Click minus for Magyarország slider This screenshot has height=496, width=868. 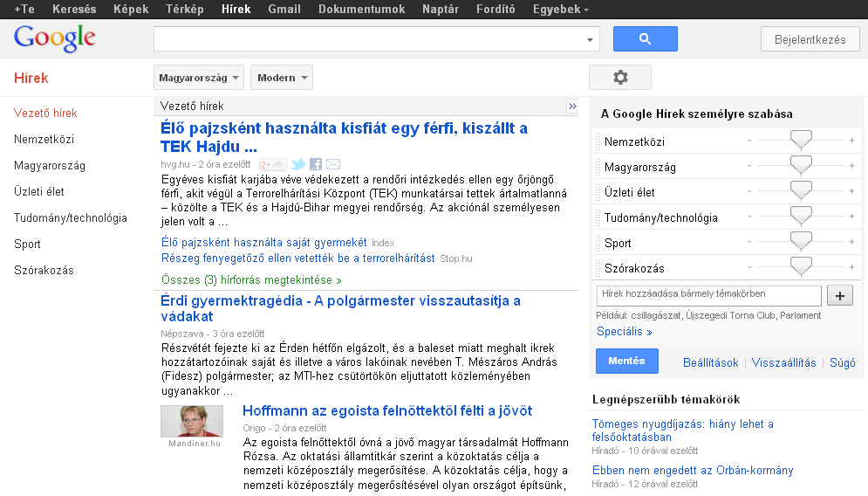(749, 166)
